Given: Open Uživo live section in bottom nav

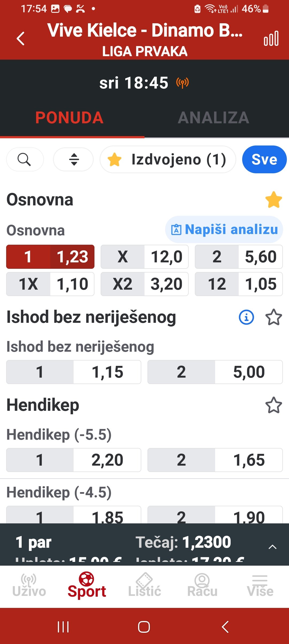Looking at the screenshot, I should pos(29,586).
